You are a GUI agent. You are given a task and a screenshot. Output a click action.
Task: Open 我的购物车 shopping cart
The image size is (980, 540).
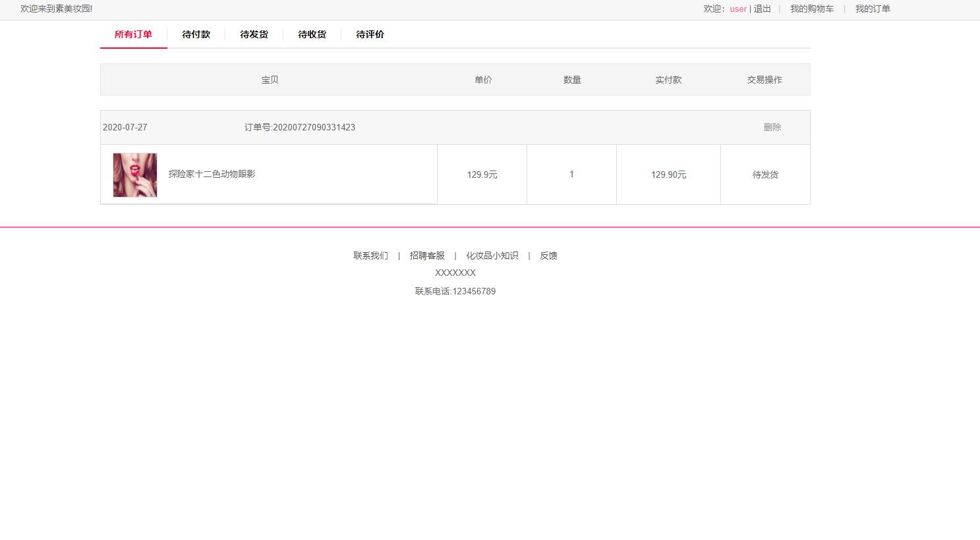click(812, 9)
